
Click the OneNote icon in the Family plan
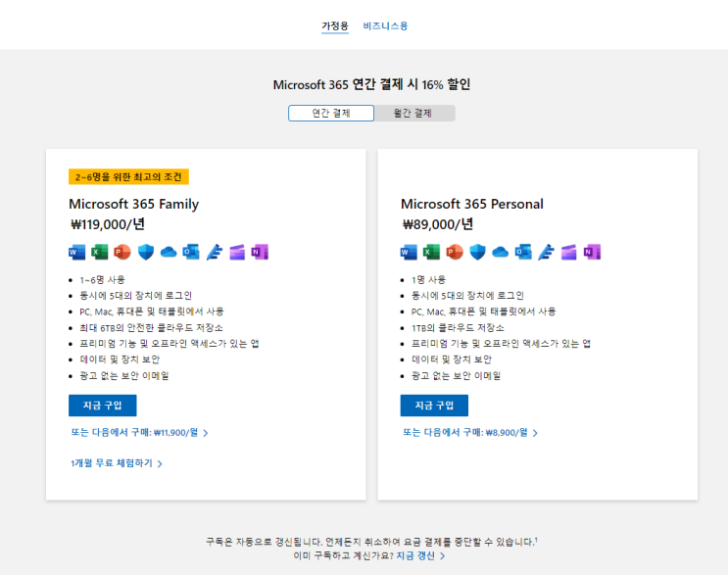pyautogui.click(x=260, y=252)
